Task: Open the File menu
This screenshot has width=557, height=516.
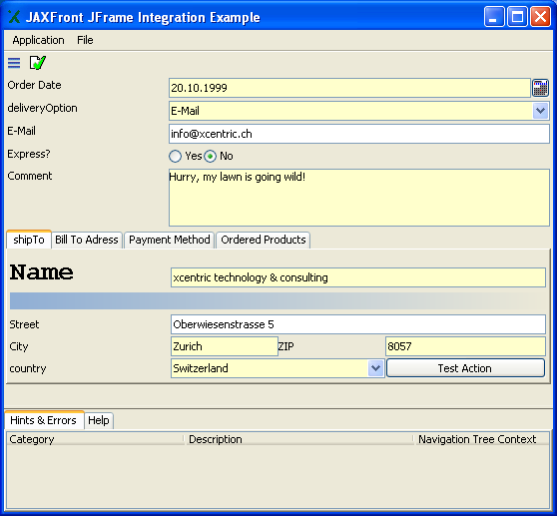Action: (85, 40)
